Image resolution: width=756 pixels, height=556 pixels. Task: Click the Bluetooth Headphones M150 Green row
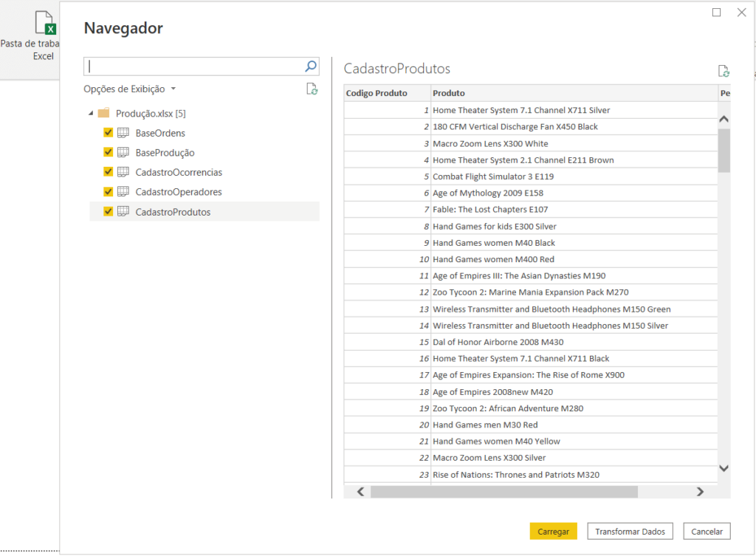(x=531, y=309)
